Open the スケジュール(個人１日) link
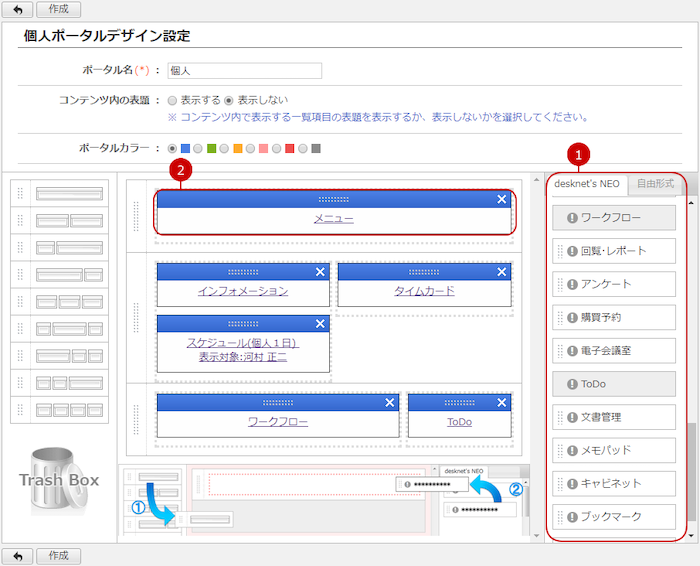Viewport: 700px width, 566px height. pyautogui.click(x=242, y=343)
